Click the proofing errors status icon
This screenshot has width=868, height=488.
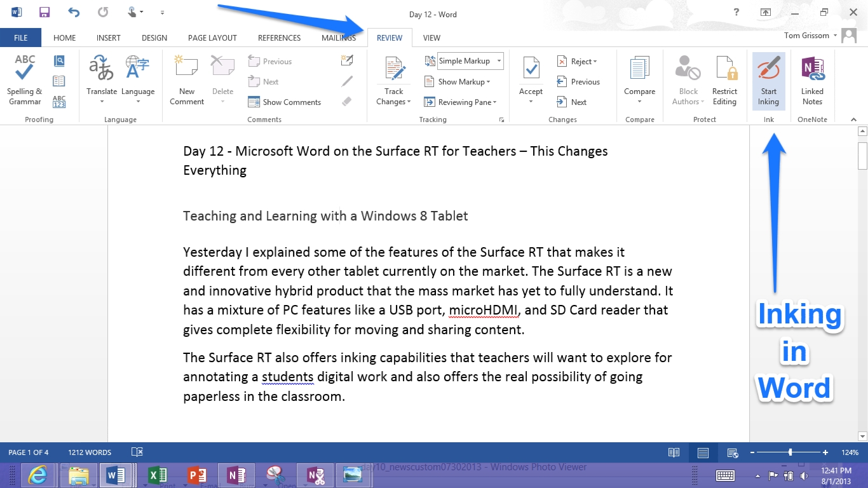coord(137,452)
